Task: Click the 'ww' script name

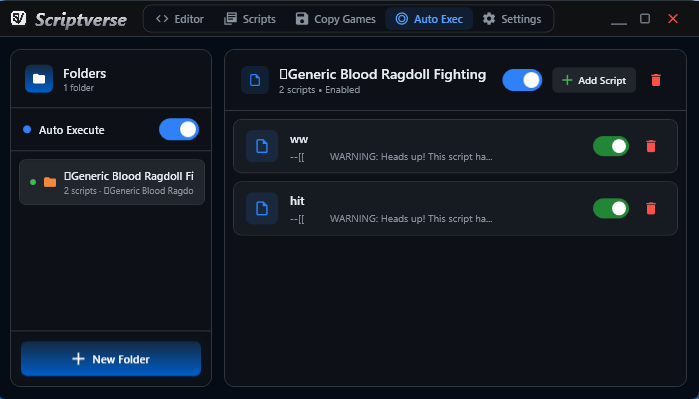Action: [x=299, y=139]
